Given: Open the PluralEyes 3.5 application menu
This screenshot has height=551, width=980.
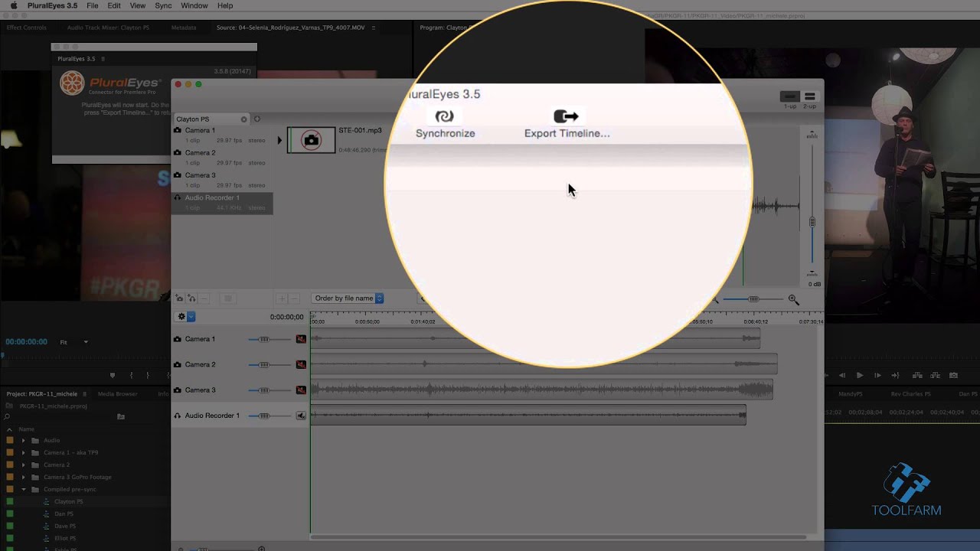Looking at the screenshot, I should (52, 5).
